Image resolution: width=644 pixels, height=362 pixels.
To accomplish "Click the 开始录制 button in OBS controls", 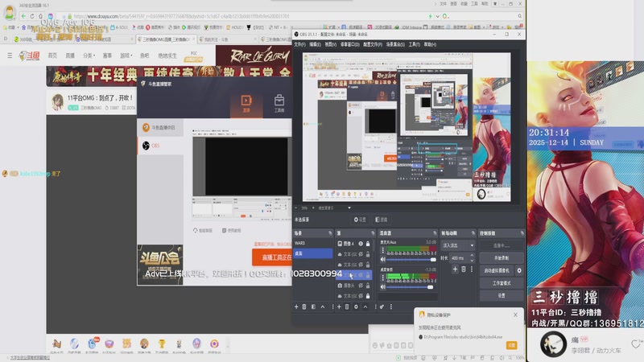I will (502, 258).
